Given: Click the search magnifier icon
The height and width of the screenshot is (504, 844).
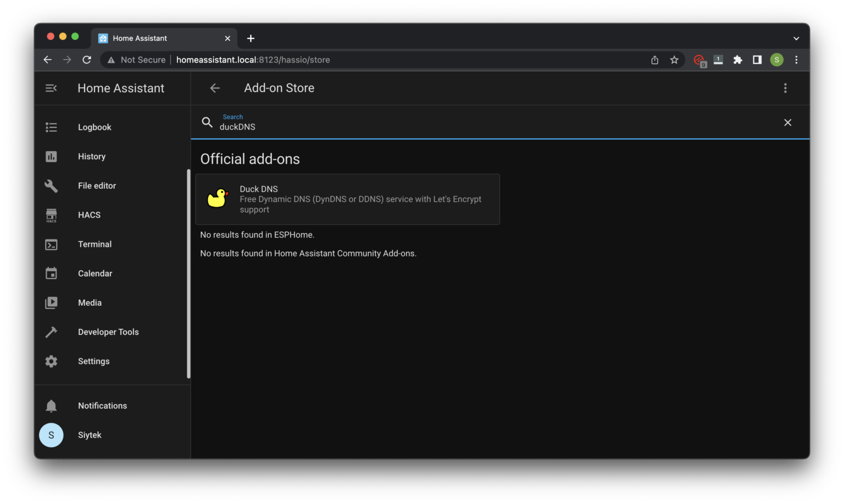Looking at the screenshot, I should [207, 122].
